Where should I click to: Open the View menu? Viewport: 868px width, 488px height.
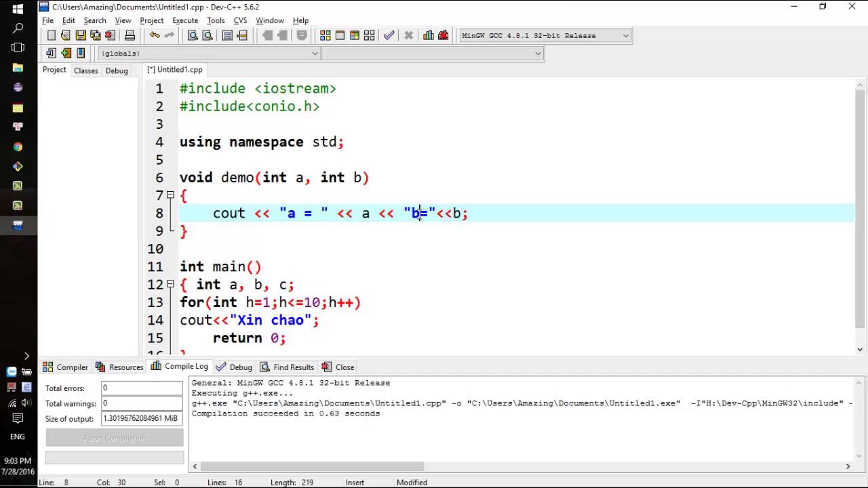tap(123, 20)
